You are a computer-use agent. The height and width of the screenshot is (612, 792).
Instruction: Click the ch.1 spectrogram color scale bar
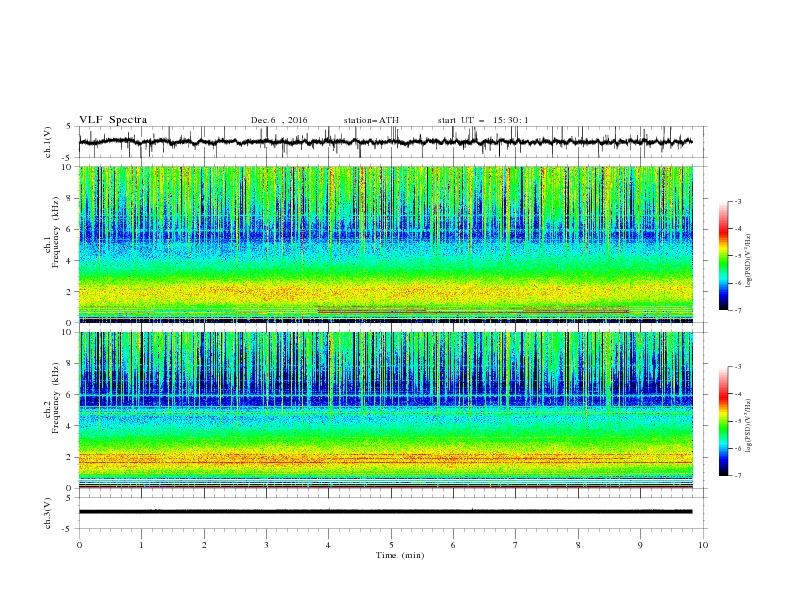(x=723, y=256)
